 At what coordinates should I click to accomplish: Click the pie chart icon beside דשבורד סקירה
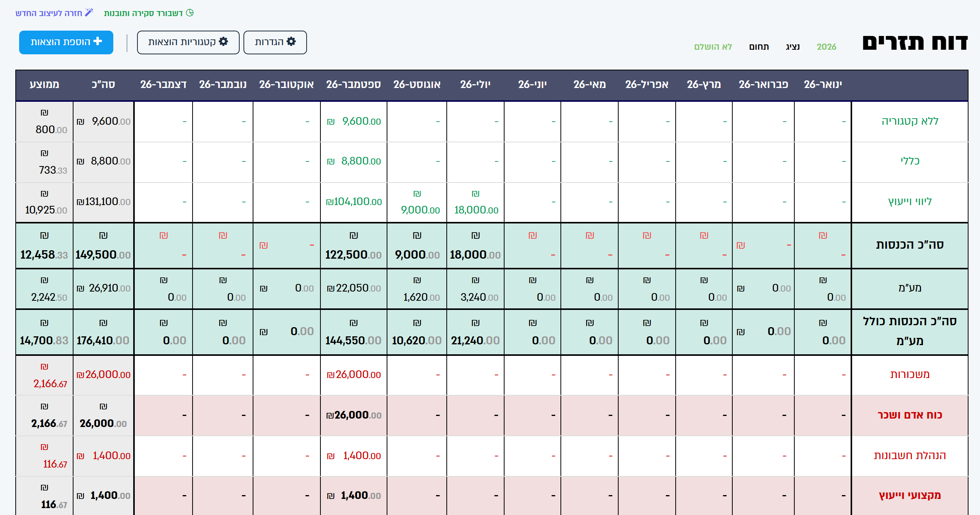point(190,13)
